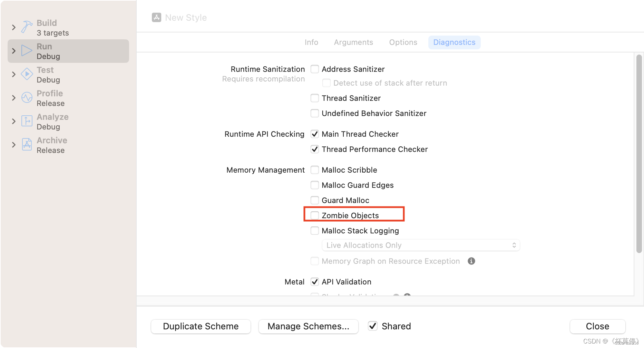
Task: Uncheck Main Thread Checker
Action: [315, 134]
